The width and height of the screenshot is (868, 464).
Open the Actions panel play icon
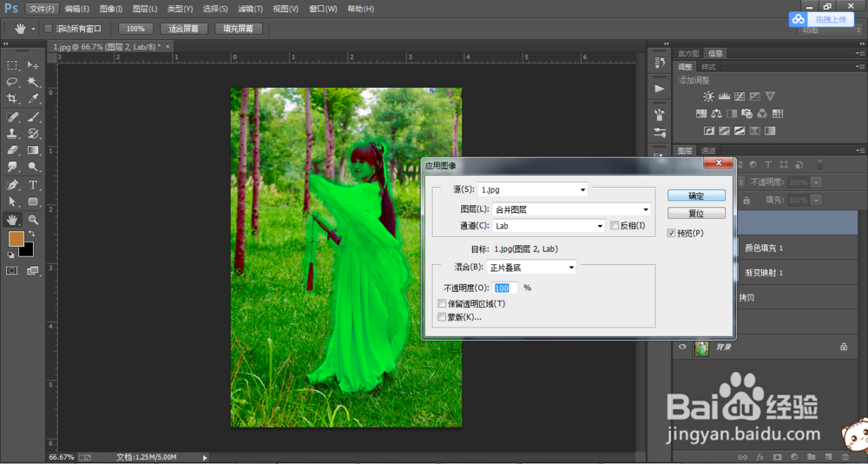[660, 89]
